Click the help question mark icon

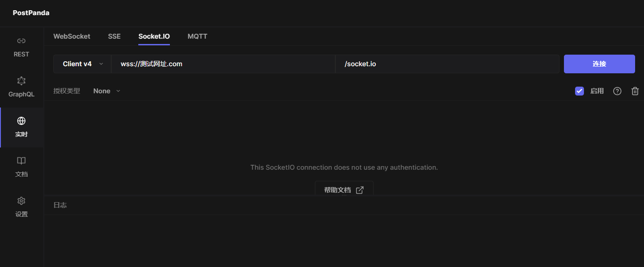(617, 91)
